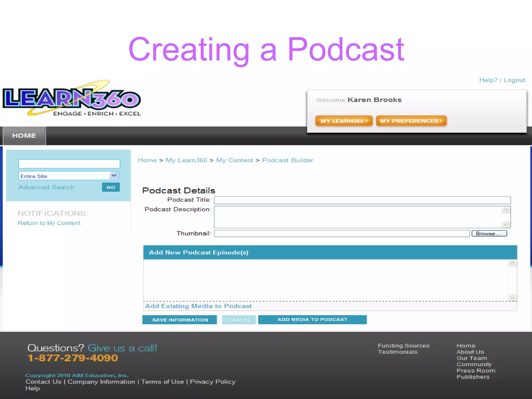
Task: Click episode list scrollbar up arrow
Action: [x=512, y=263]
